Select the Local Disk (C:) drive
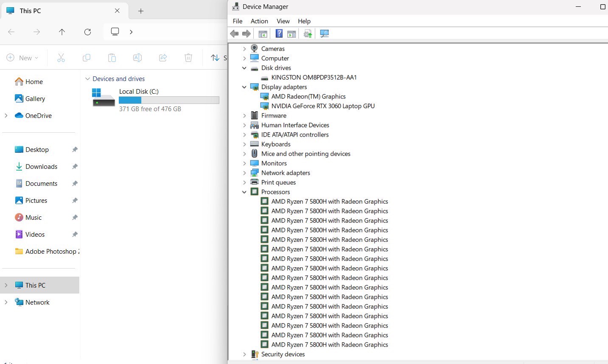 tap(139, 92)
